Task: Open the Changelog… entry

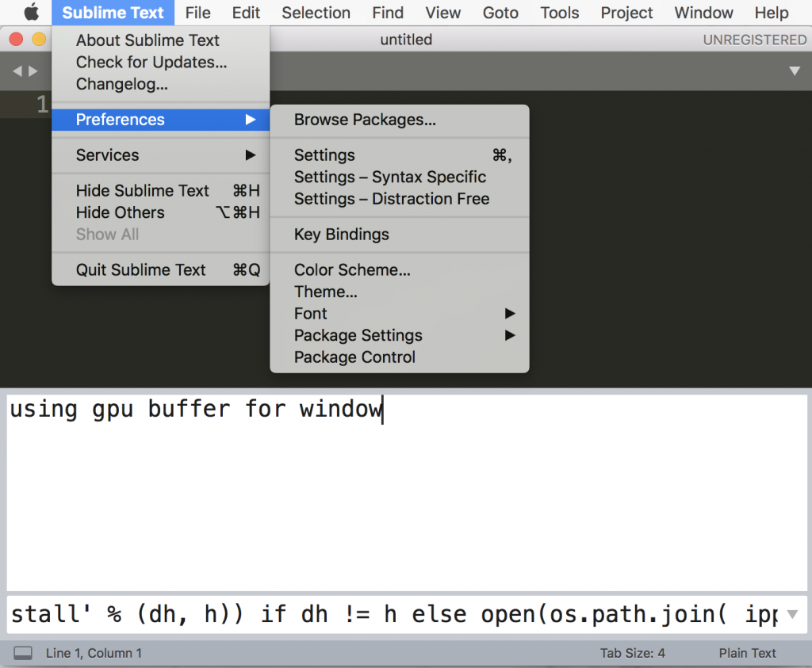Action: click(x=160, y=84)
